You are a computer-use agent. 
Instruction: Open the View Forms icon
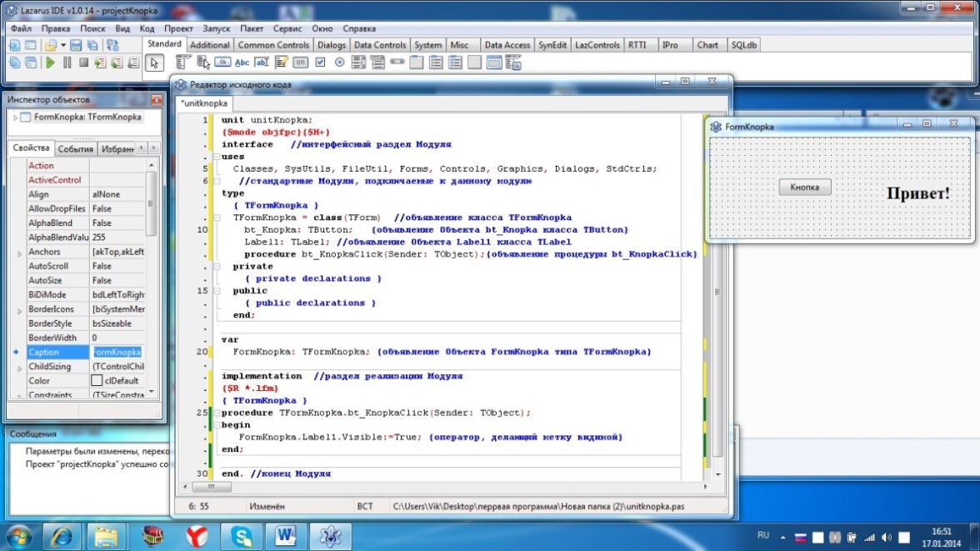30,63
